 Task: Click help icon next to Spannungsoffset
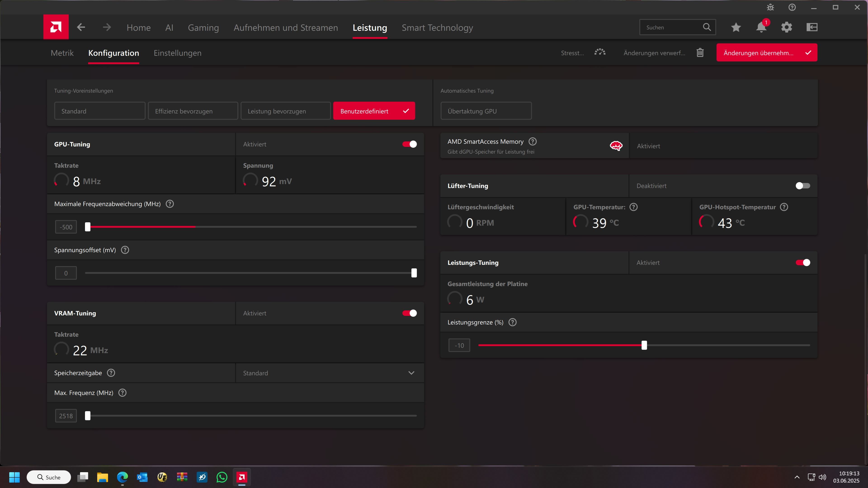click(x=125, y=250)
